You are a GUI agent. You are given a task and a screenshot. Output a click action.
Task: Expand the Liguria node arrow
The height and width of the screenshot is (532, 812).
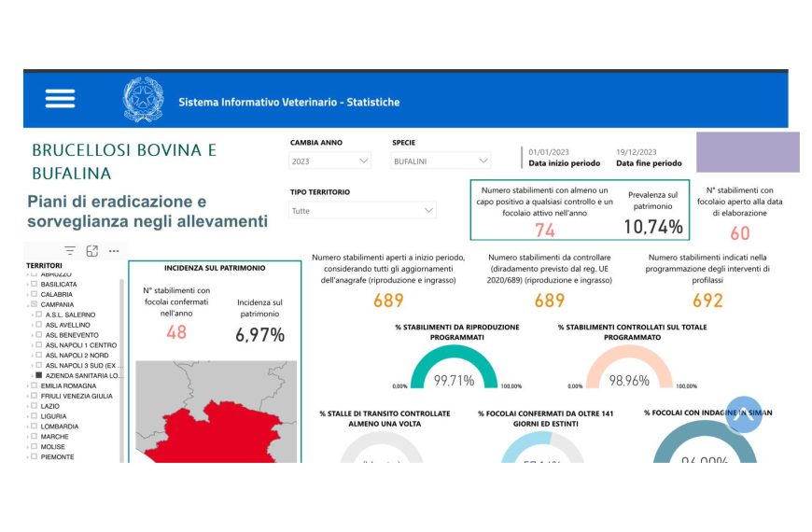(28, 416)
